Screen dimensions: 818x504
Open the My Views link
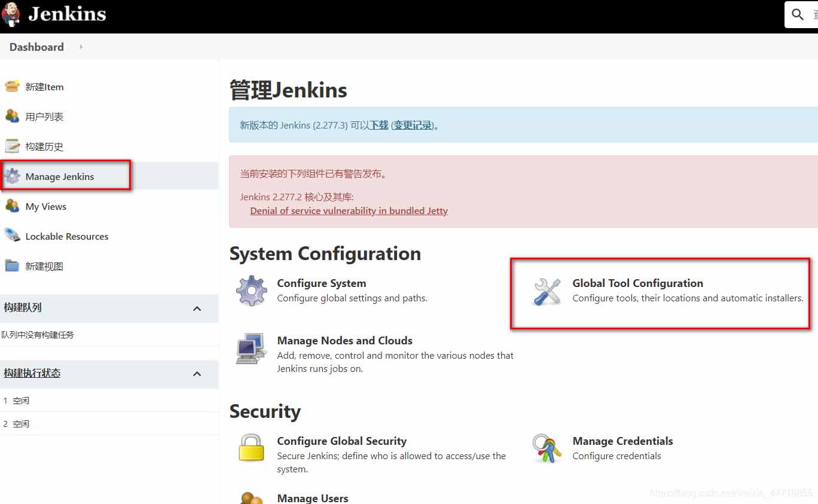coord(46,206)
